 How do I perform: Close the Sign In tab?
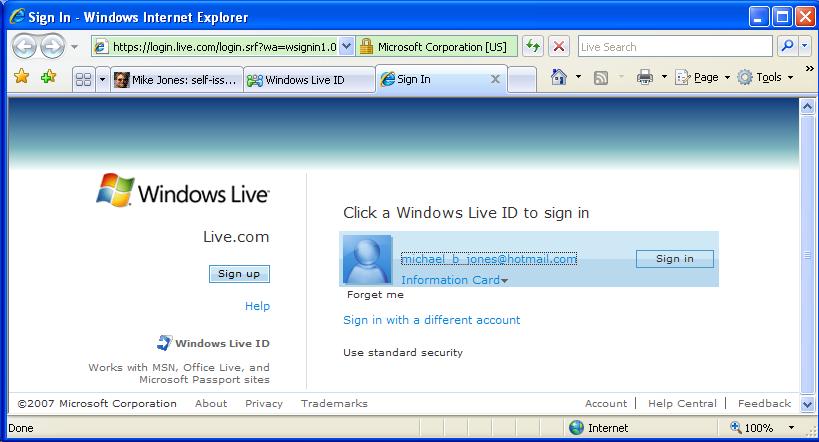tap(495, 80)
